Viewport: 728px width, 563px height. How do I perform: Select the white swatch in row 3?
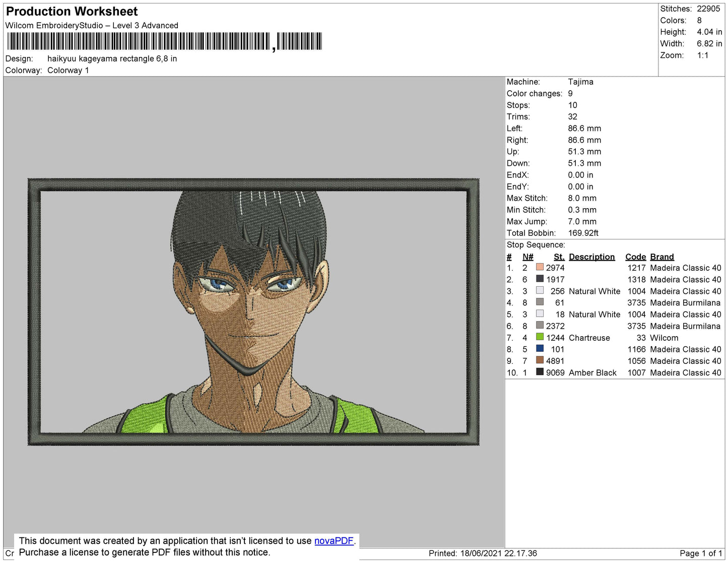pos(540,290)
